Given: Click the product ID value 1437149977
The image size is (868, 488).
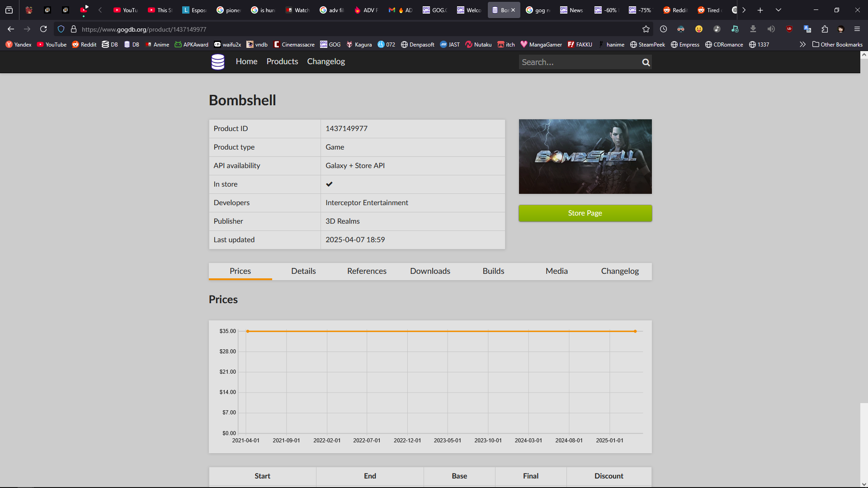Looking at the screenshot, I should [x=346, y=129].
